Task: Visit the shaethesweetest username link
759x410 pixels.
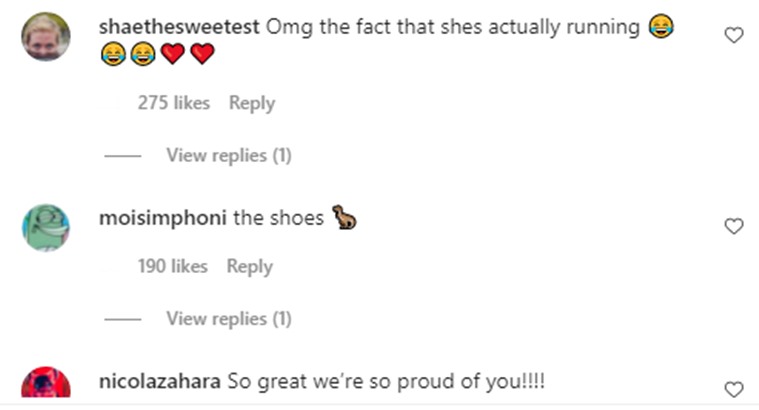Action: click(x=180, y=27)
